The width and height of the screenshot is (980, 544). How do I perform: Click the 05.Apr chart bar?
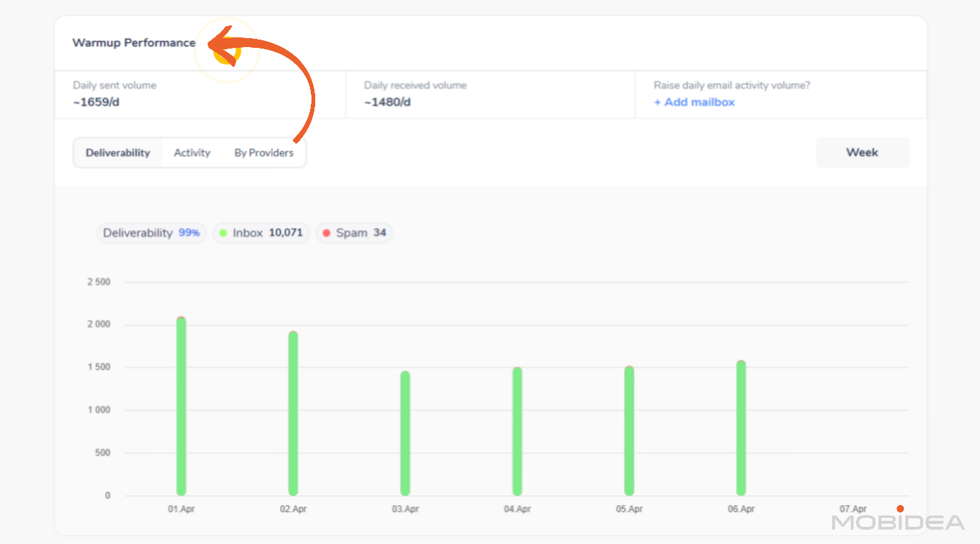pos(629,431)
